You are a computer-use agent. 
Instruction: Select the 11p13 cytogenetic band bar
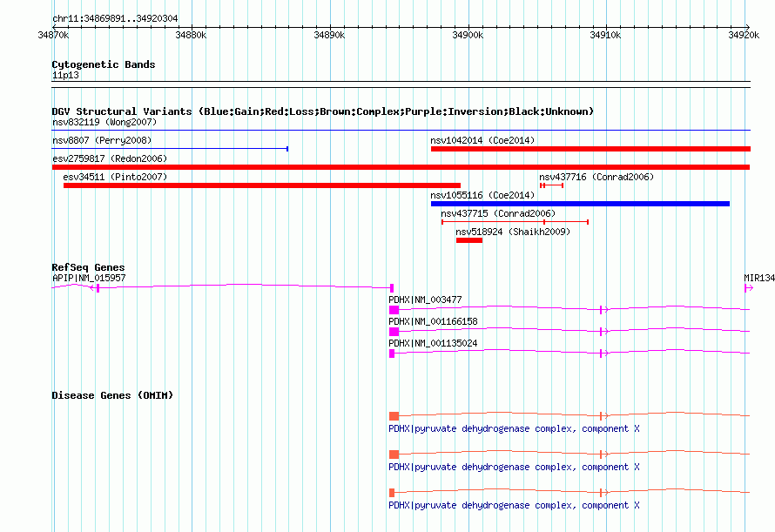401,84
